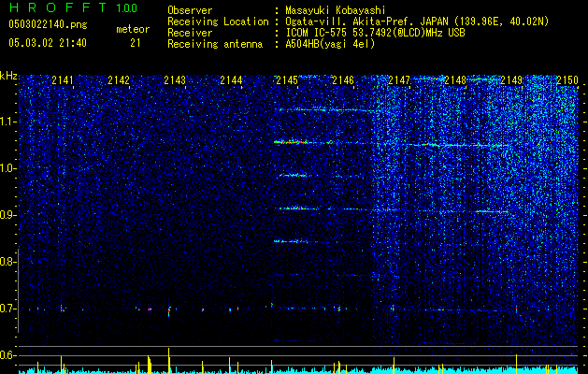Click the ICOM IC-575 53.7492 MHz text

pyautogui.click(x=375, y=33)
